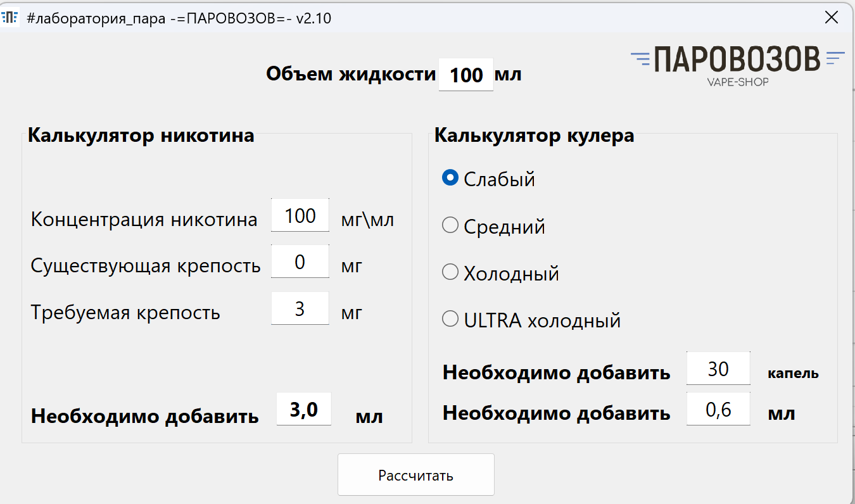Click the Концентрация никотина input field

(300, 215)
